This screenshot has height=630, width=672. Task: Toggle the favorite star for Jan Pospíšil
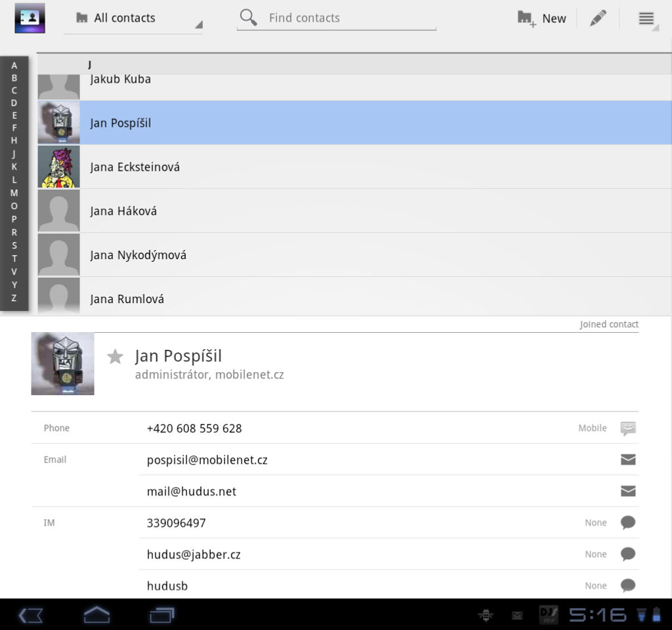(x=115, y=356)
